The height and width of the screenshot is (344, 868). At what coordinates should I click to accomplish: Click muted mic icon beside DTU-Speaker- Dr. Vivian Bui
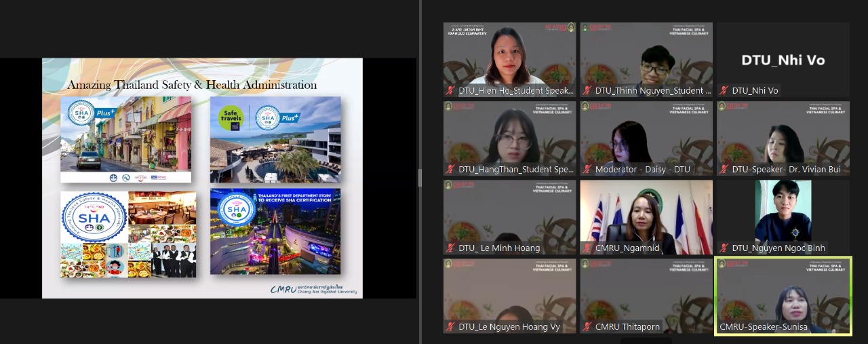(x=724, y=170)
